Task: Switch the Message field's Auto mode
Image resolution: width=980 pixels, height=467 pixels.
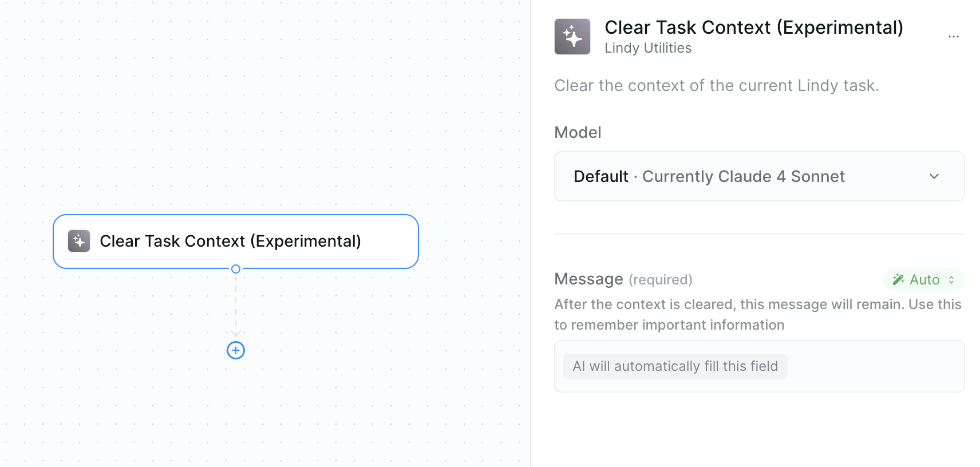Action: (x=923, y=280)
